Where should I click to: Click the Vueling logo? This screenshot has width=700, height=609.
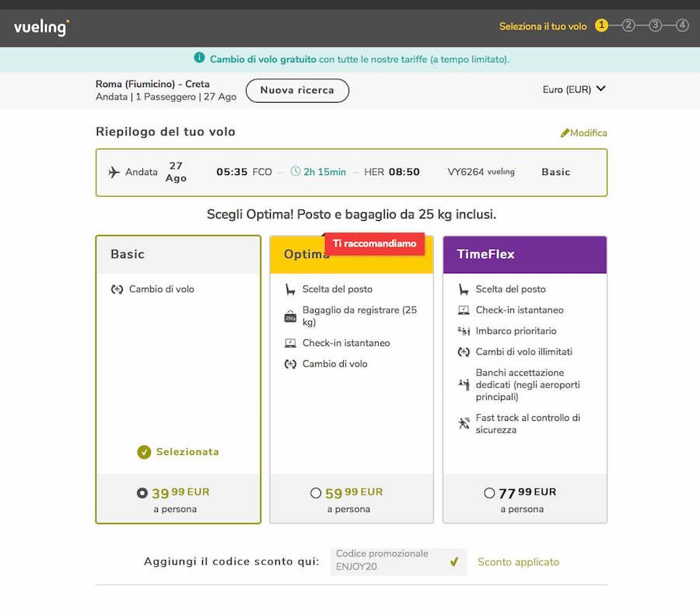coord(41,27)
